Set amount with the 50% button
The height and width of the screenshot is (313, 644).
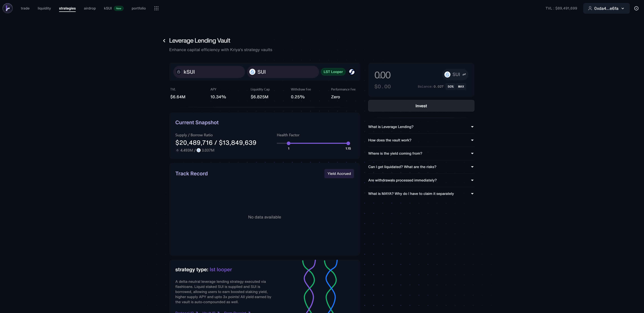(450, 87)
